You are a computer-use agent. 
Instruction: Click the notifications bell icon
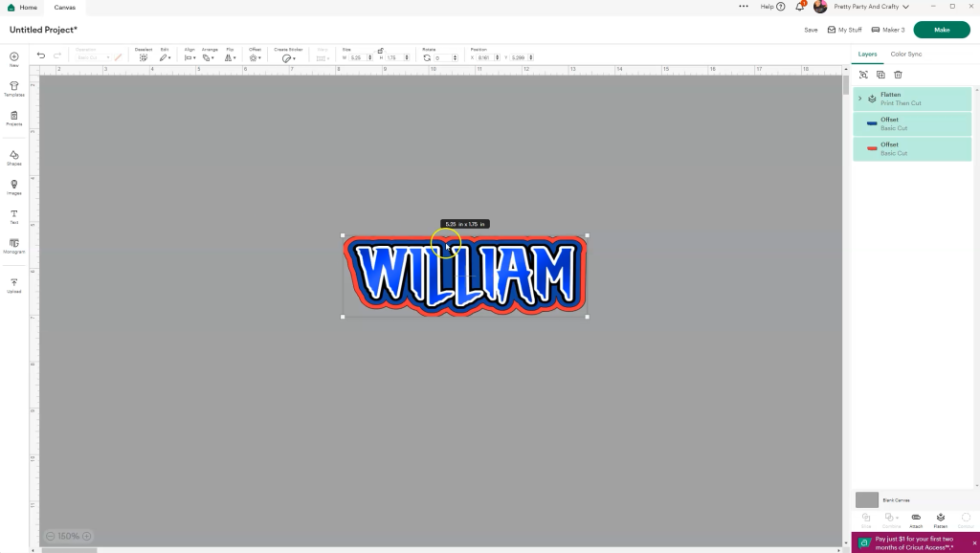pyautogui.click(x=799, y=7)
